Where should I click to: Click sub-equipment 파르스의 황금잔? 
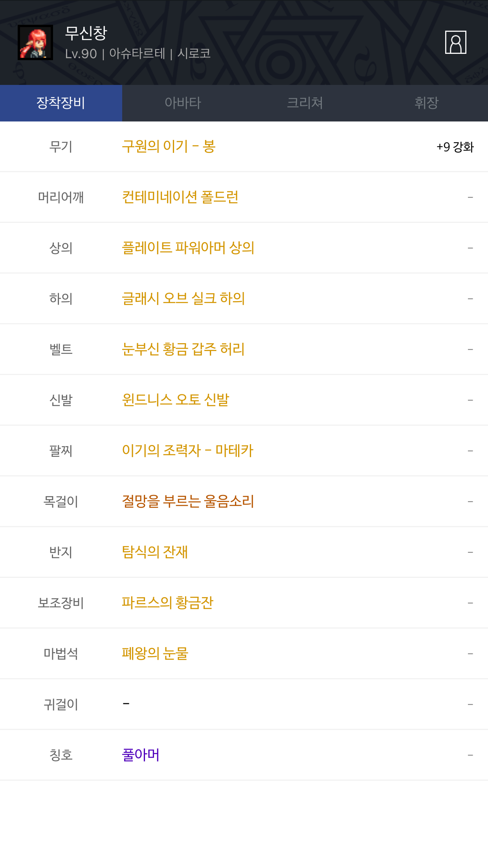pyautogui.click(x=167, y=603)
